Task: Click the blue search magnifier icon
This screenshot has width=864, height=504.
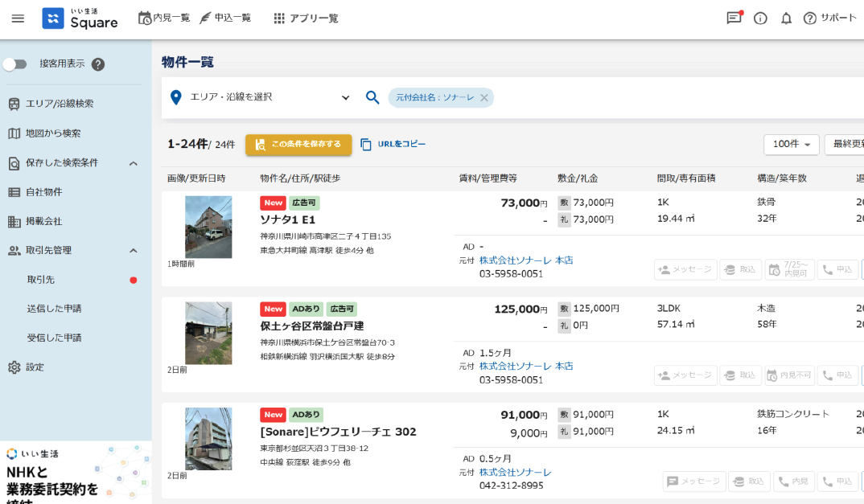Action: (372, 97)
